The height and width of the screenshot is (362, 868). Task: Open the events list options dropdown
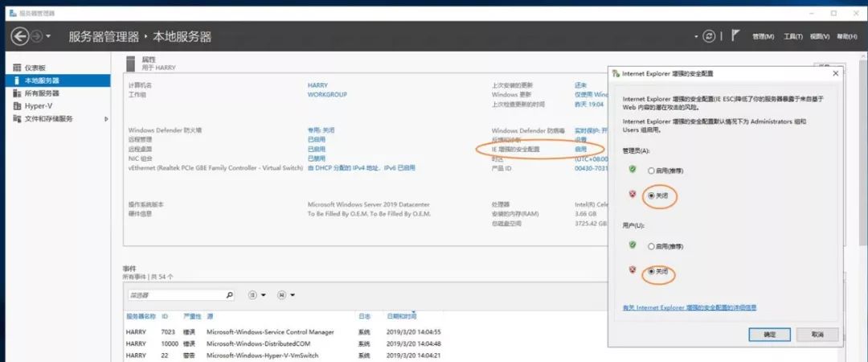coord(257,295)
